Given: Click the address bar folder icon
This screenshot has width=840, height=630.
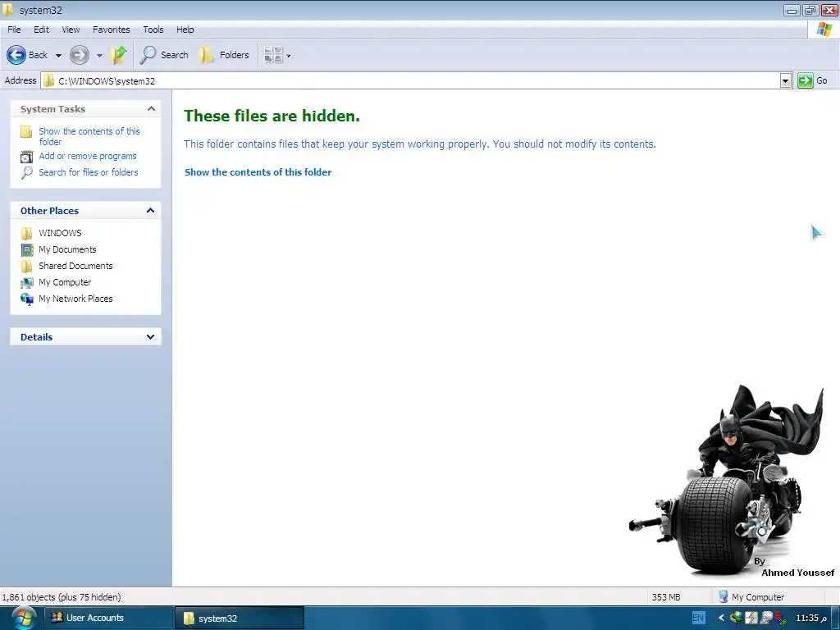Looking at the screenshot, I should point(48,81).
